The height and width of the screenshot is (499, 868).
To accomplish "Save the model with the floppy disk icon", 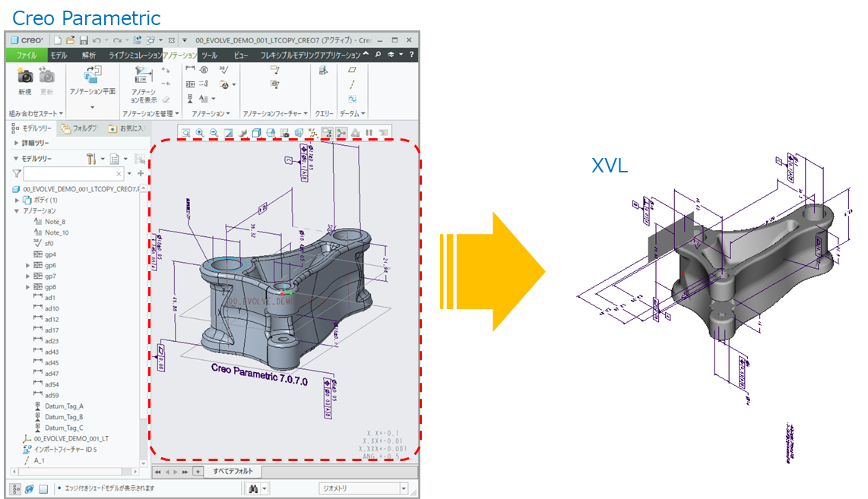I will point(84,40).
